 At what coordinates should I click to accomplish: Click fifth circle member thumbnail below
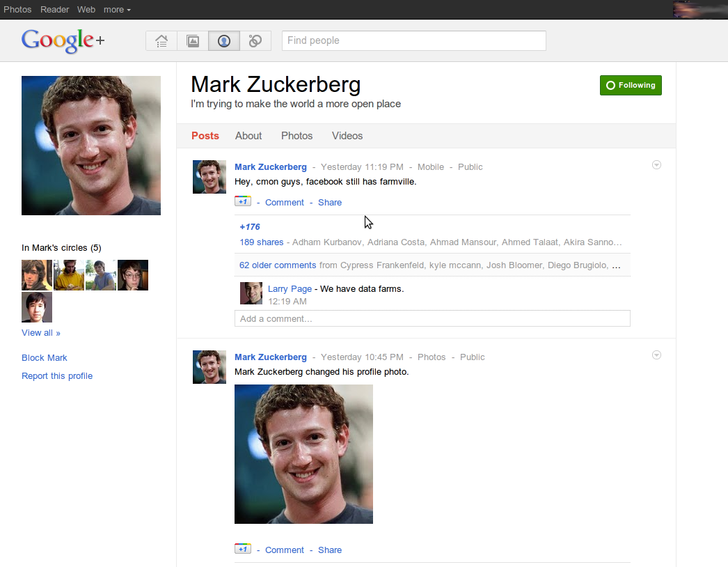coord(37,307)
